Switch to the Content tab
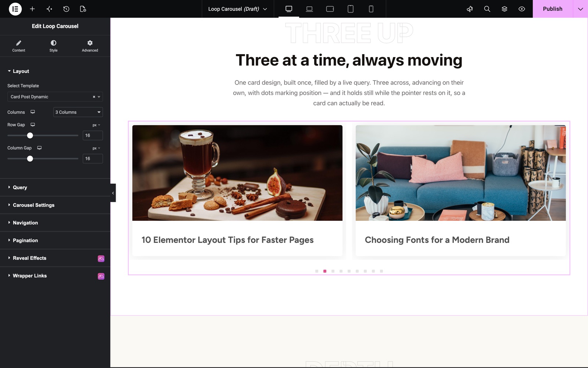This screenshot has height=368, width=588. 19,46
